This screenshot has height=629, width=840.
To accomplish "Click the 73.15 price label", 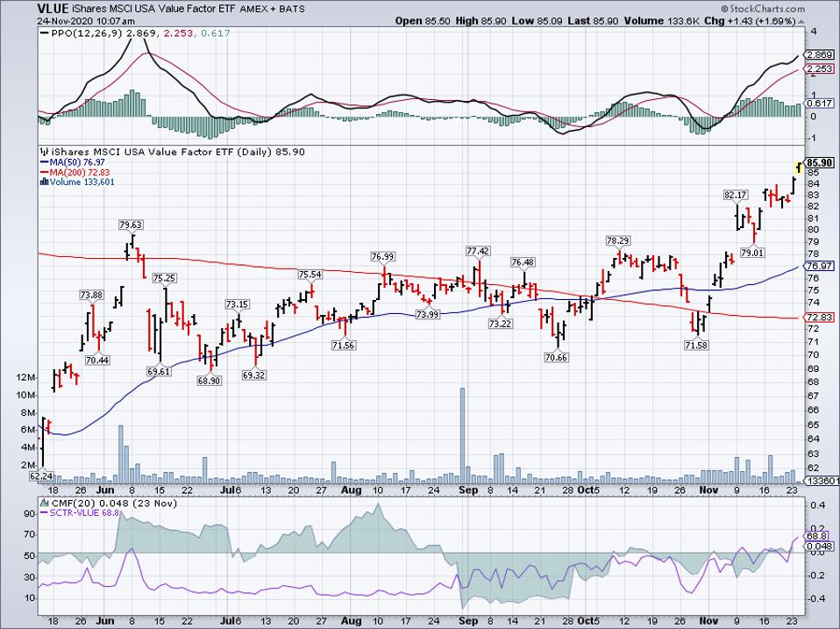I will click(237, 304).
